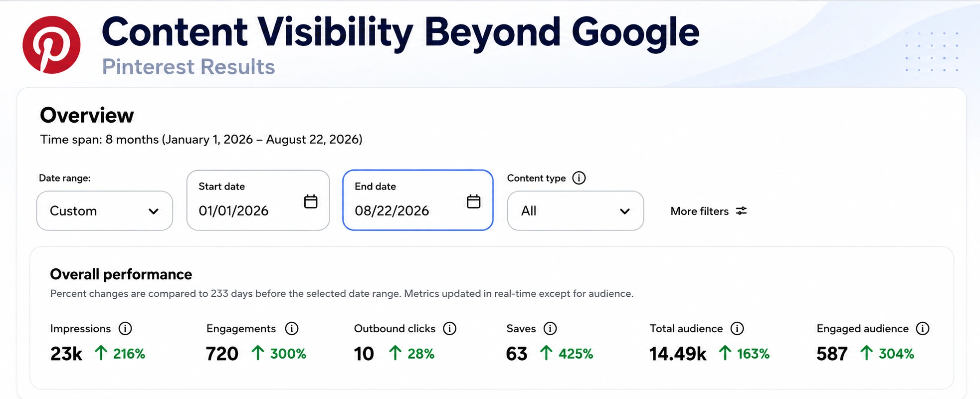Click the Total audience 163% increase
This screenshot has width=980, height=399.
(744, 354)
